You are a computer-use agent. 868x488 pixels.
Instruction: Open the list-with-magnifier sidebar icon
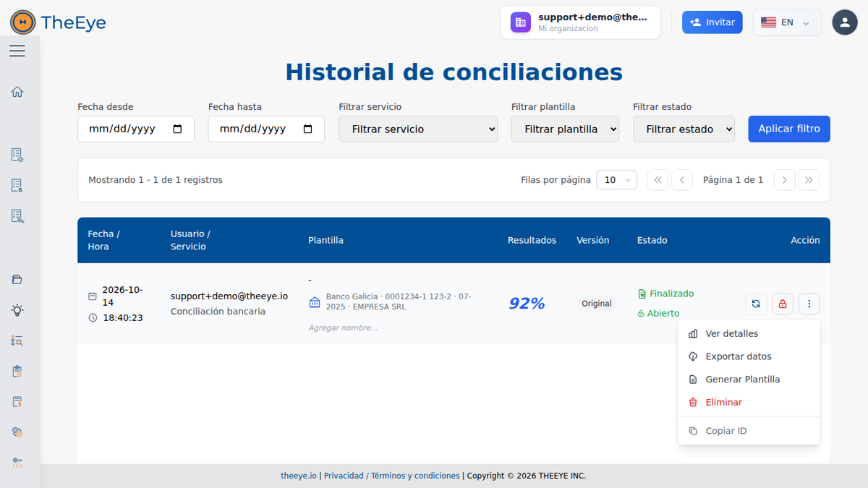point(17,341)
